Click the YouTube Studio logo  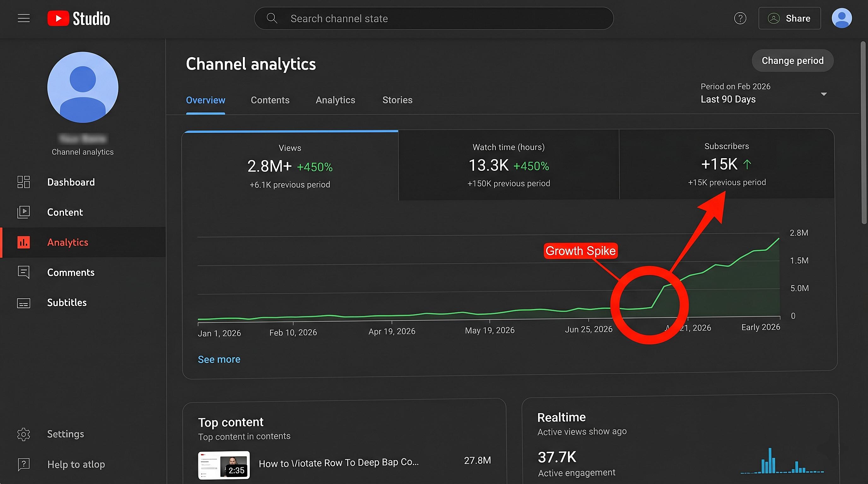79,18
